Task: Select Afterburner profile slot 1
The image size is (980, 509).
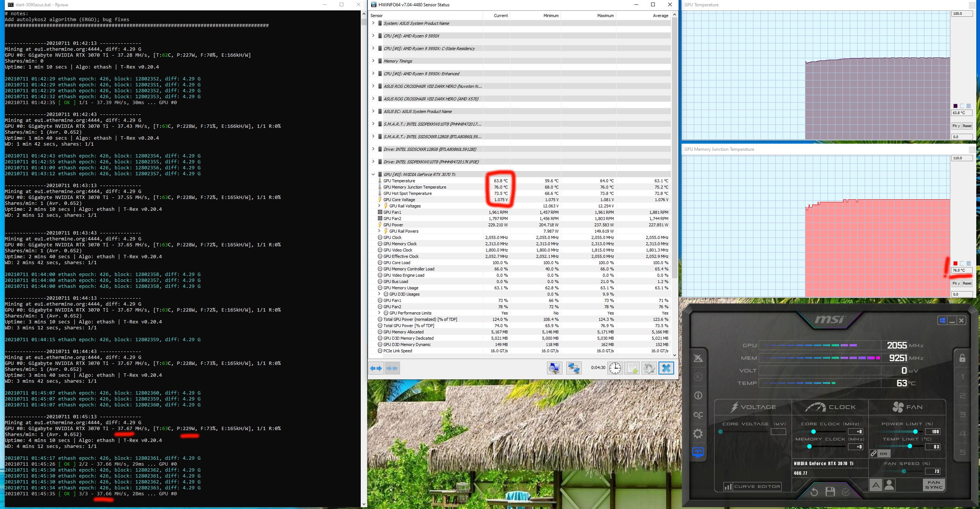Action: coord(963,377)
